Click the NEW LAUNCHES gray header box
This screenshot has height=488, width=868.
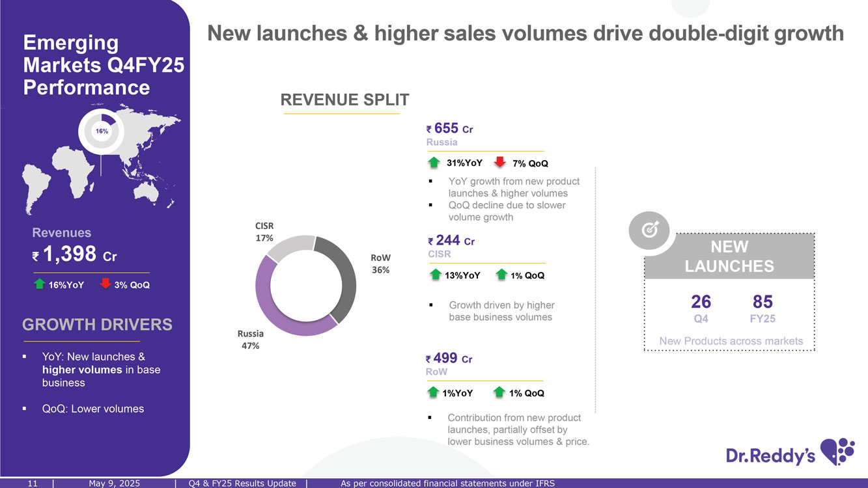(729, 256)
